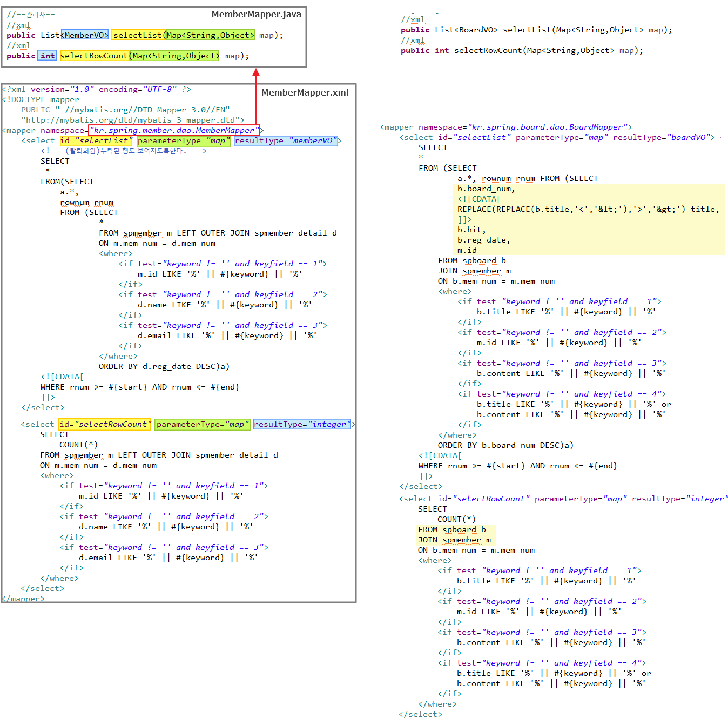The width and height of the screenshot is (728, 725).
Task: Click b.board_num, in the yellow block
Action: coord(486,189)
